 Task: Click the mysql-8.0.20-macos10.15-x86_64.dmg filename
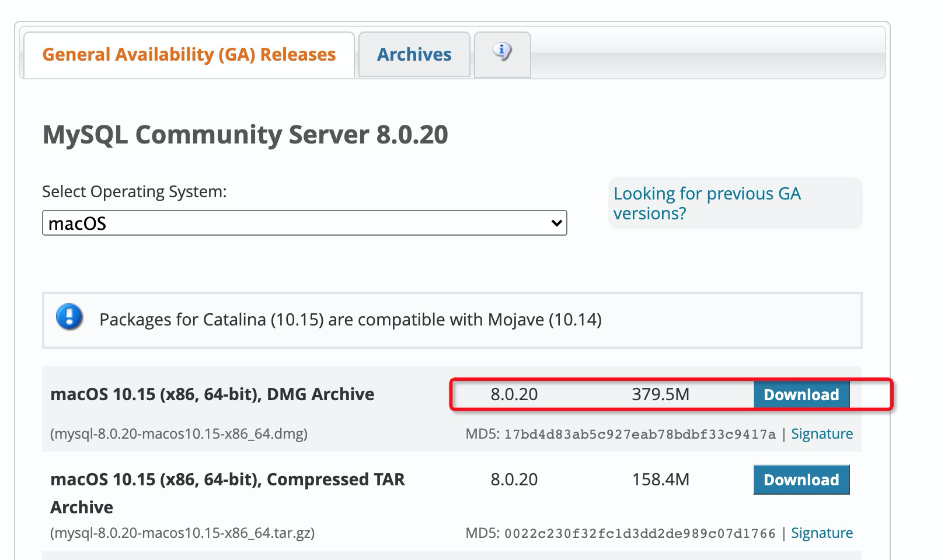click(179, 433)
